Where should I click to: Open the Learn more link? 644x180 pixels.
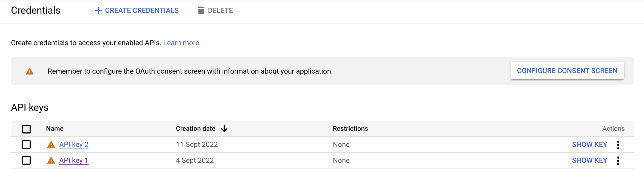181,43
